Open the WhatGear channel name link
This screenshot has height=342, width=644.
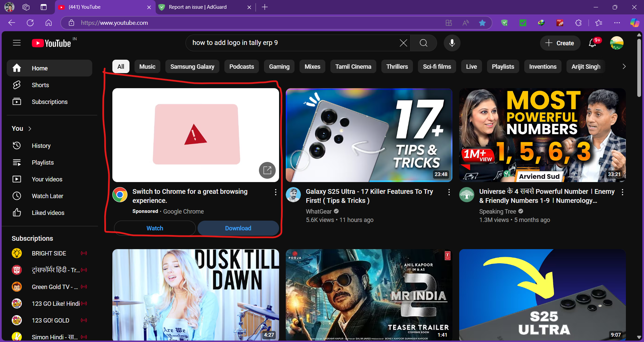[x=318, y=212]
